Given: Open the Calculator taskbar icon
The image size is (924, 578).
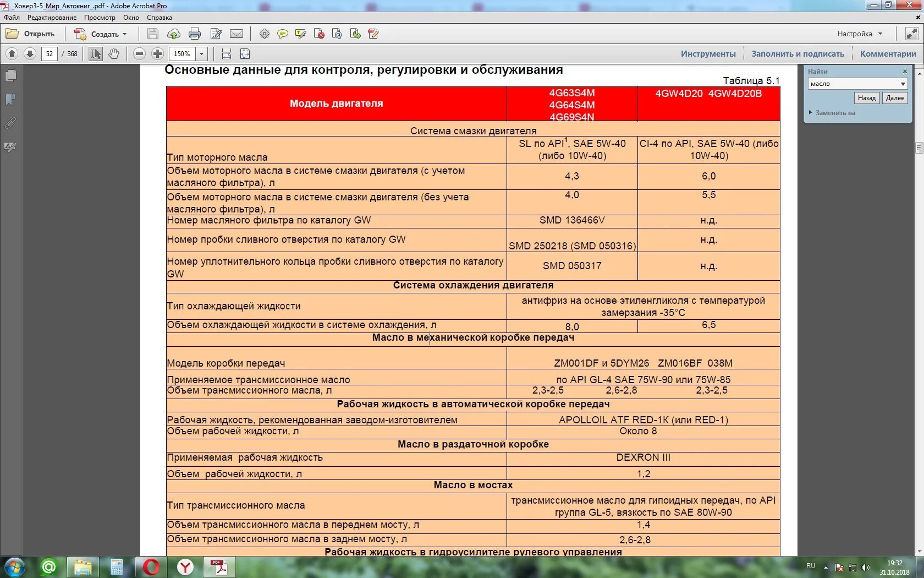Looking at the screenshot, I should (117, 567).
